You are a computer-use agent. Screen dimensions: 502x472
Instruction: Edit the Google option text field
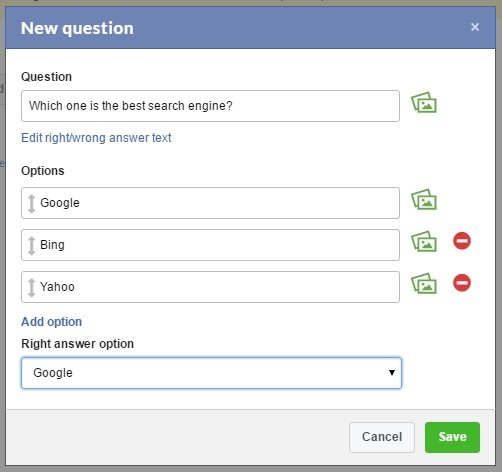point(210,203)
